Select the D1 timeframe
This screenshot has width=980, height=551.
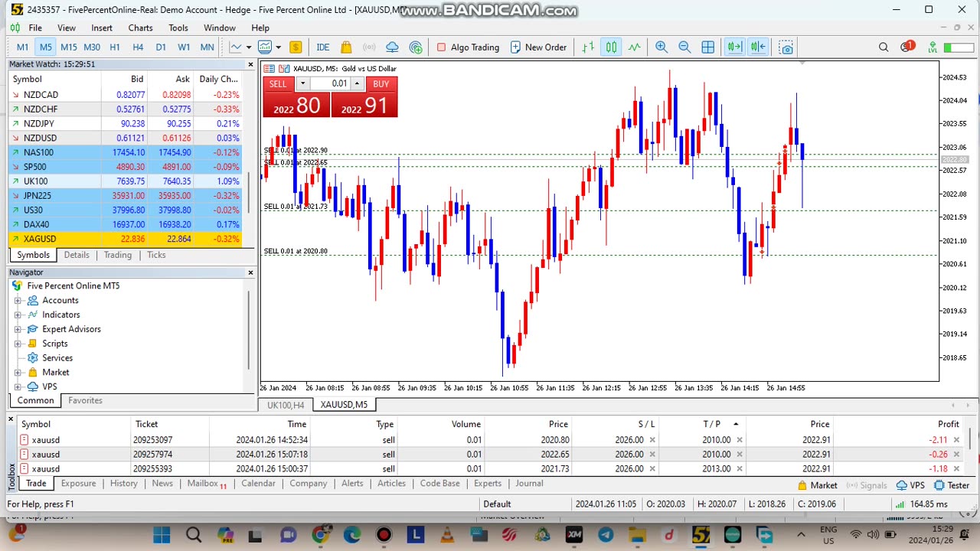tap(161, 47)
